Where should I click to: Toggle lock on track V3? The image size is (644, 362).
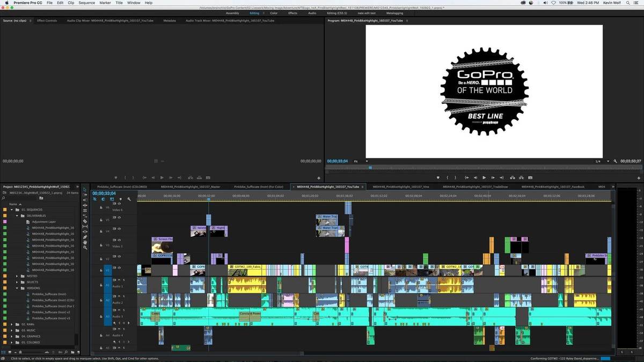(101, 245)
